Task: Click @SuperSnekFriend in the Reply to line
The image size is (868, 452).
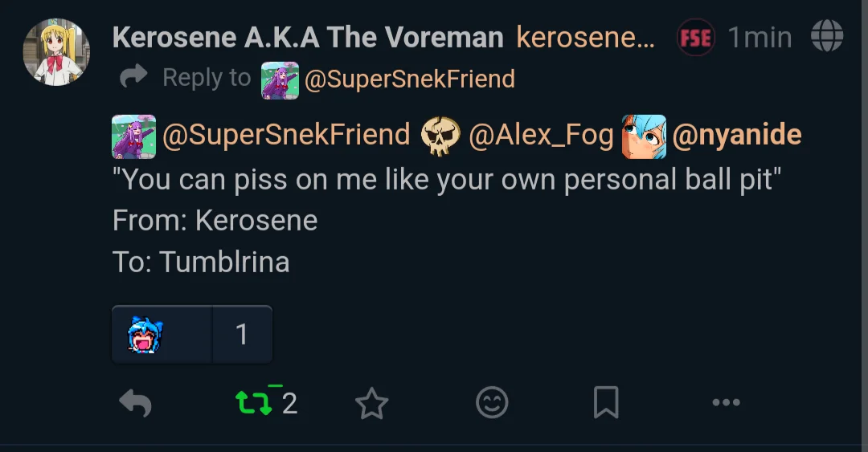Action: tap(409, 79)
